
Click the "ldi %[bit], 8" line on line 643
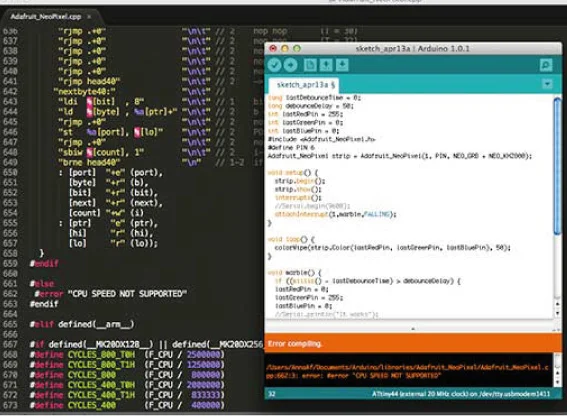(102, 101)
